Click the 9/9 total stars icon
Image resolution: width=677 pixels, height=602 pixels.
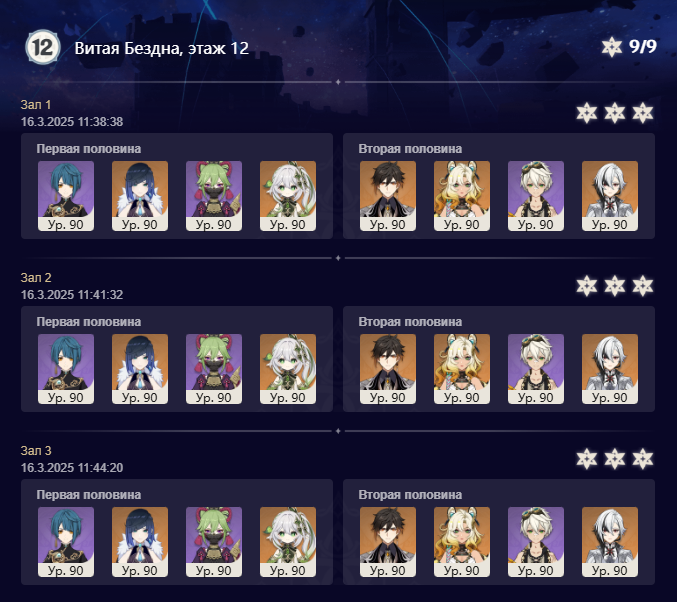coord(611,47)
